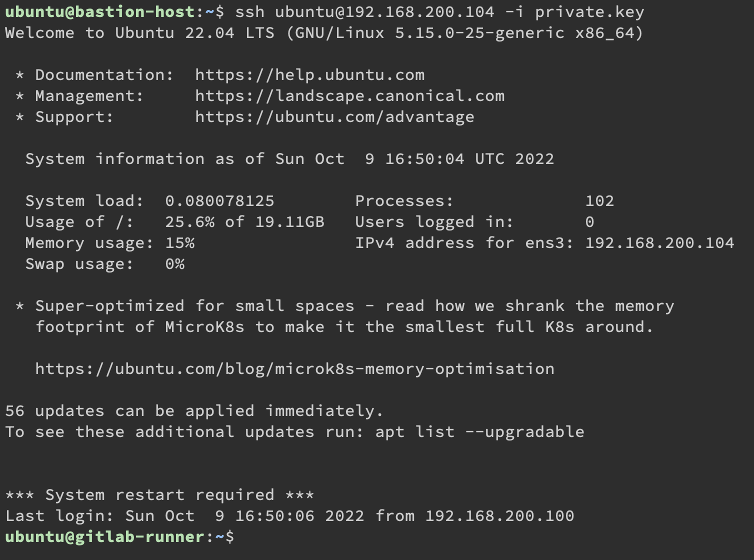754x560 pixels.
Task: Open the microk8s-memory-optimisation blog URL
Action: click(x=294, y=369)
